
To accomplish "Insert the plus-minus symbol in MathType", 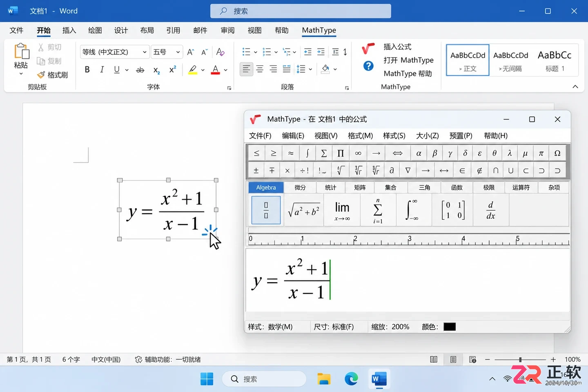I will 256,170.
